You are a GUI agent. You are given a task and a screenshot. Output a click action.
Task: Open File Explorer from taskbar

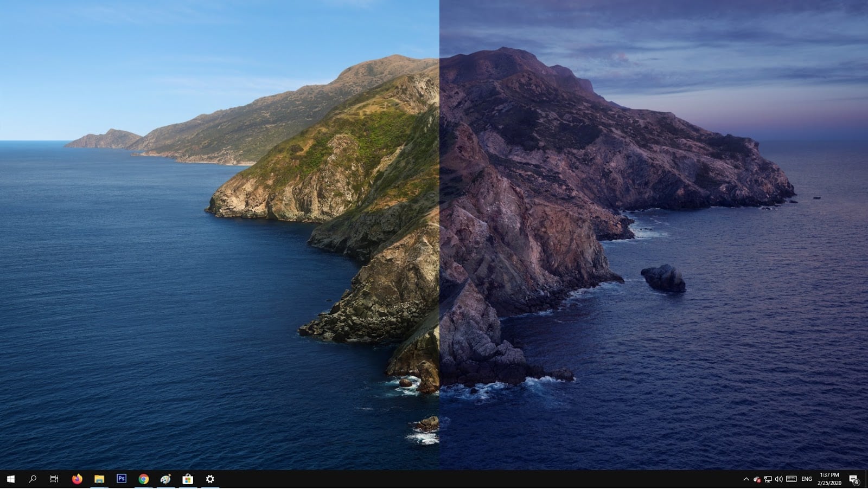[99, 479]
